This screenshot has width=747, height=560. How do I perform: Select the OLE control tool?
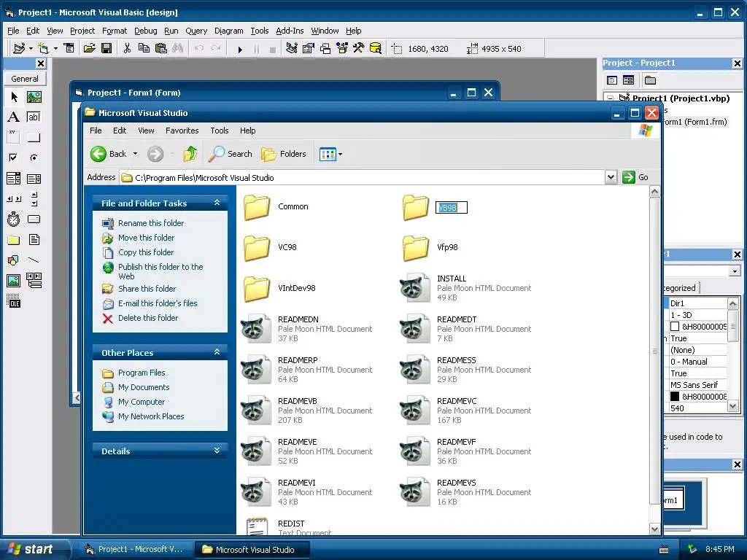(x=14, y=301)
